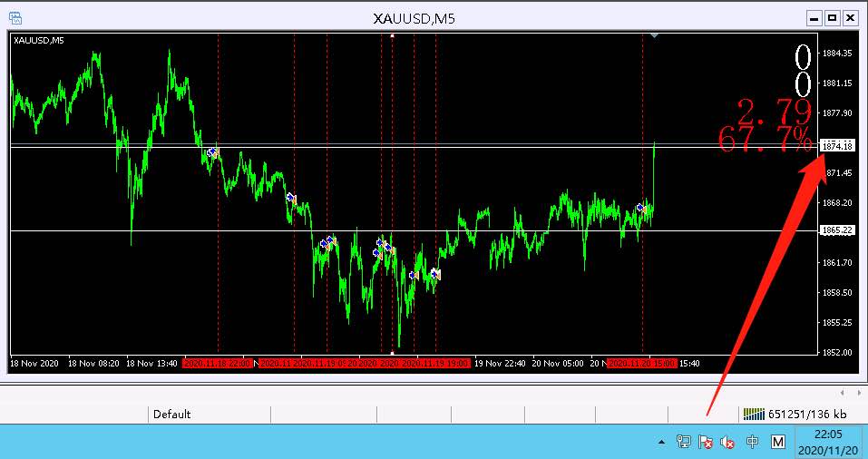Click the XAUUSD,M5 window title

pos(414,18)
